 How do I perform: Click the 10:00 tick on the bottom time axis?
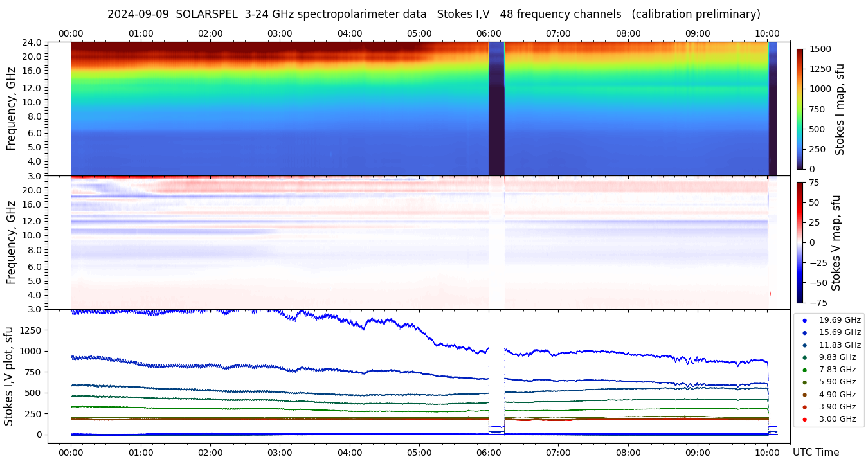click(767, 452)
